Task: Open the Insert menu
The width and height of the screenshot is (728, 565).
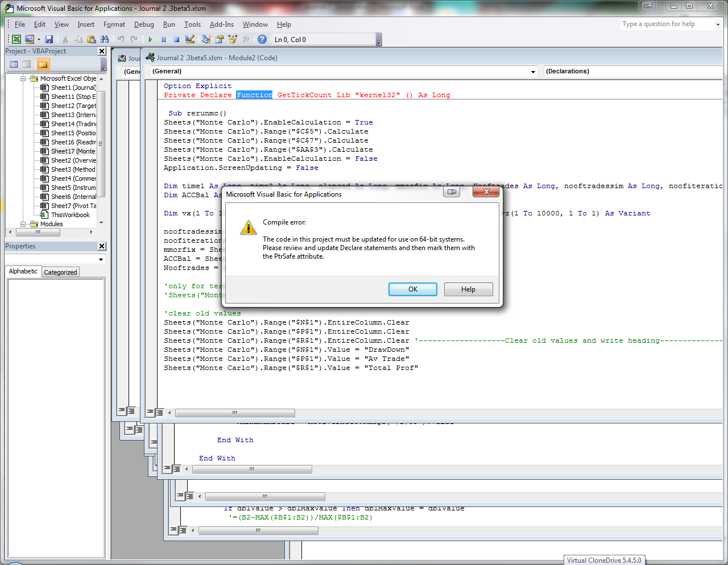Action: [x=86, y=24]
